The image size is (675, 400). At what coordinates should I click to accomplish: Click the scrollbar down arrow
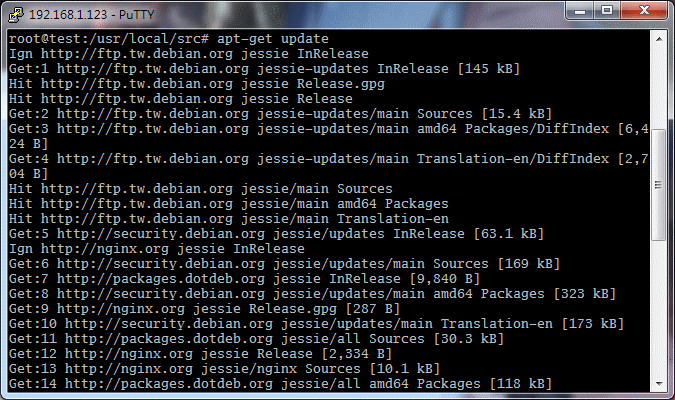click(x=659, y=383)
